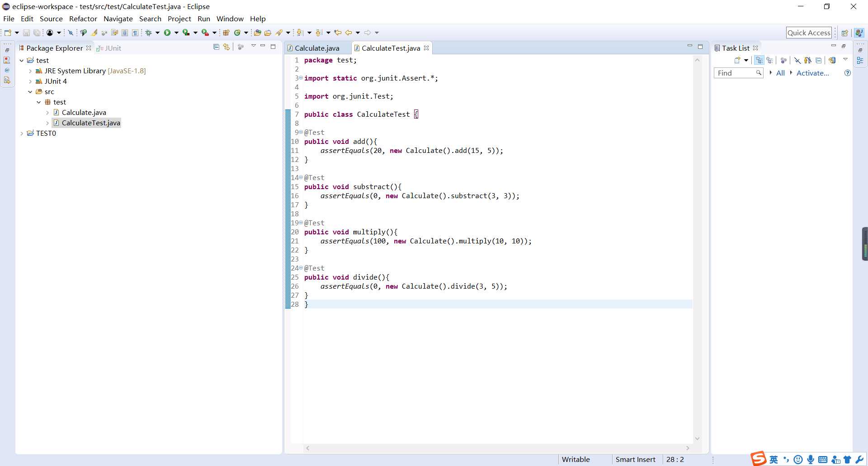
Task: Toggle Block Selection Mode
Action: coord(125,33)
